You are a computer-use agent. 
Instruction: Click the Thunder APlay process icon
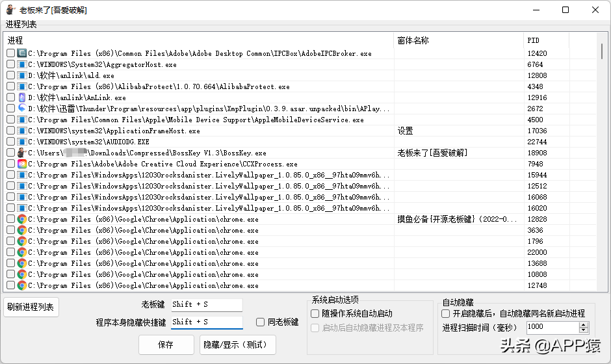tap(22, 109)
